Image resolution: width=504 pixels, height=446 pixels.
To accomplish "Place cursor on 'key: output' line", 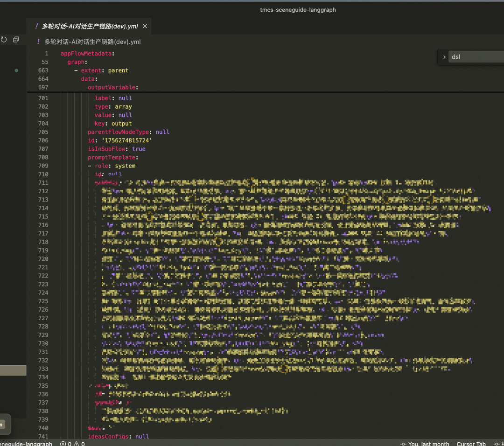I will (x=113, y=123).
